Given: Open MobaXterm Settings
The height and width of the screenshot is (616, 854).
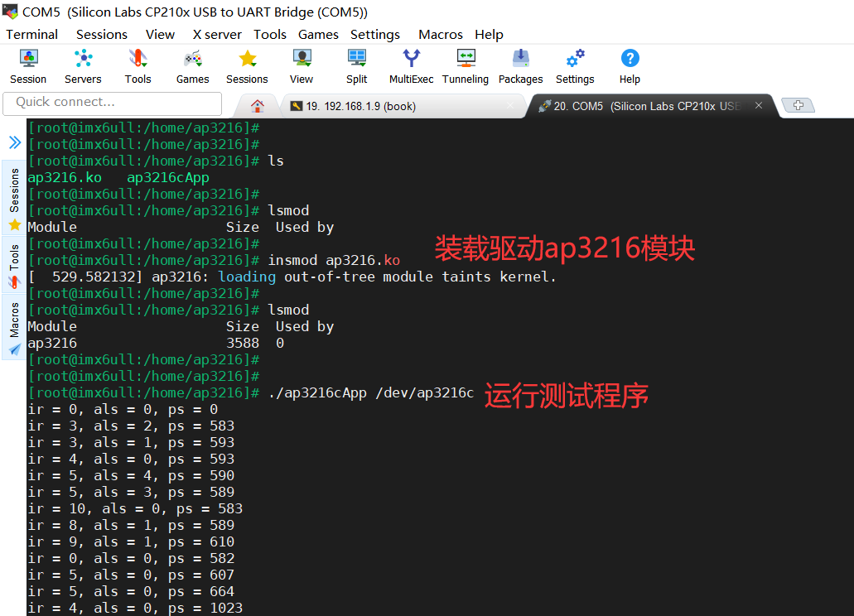Looking at the screenshot, I should (574, 66).
